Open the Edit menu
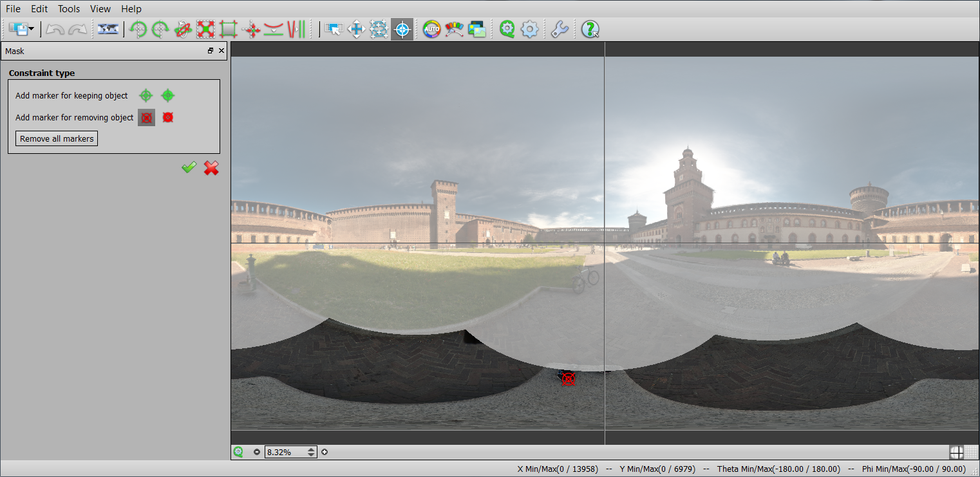Viewport: 980px width, 477px height. tap(39, 9)
